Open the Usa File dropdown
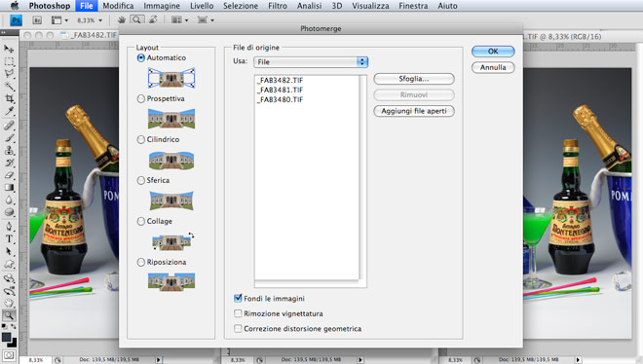Image resolution: width=643 pixels, height=364 pixels. click(x=311, y=62)
